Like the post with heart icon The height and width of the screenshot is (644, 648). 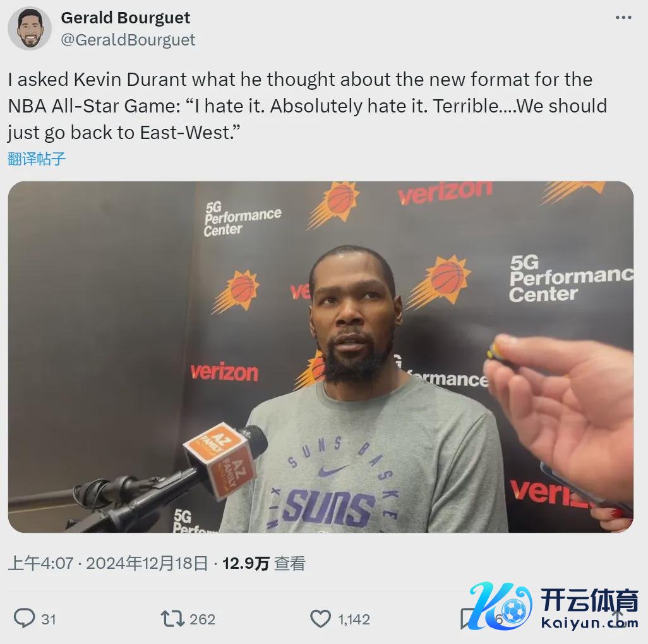pos(320,619)
